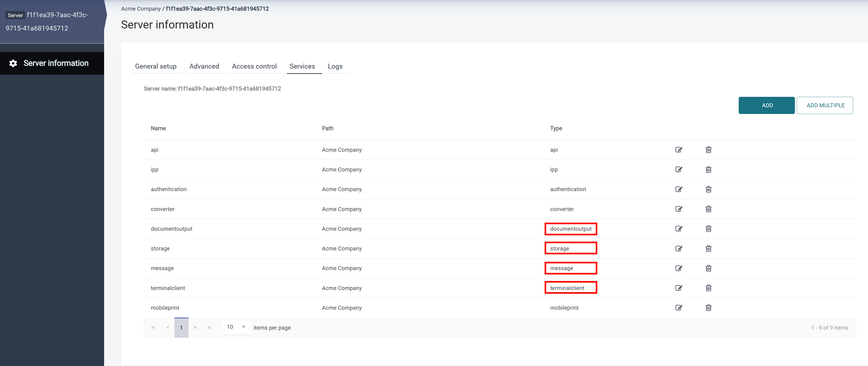Edit the api service entry
This screenshot has height=366, width=868.
click(679, 150)
